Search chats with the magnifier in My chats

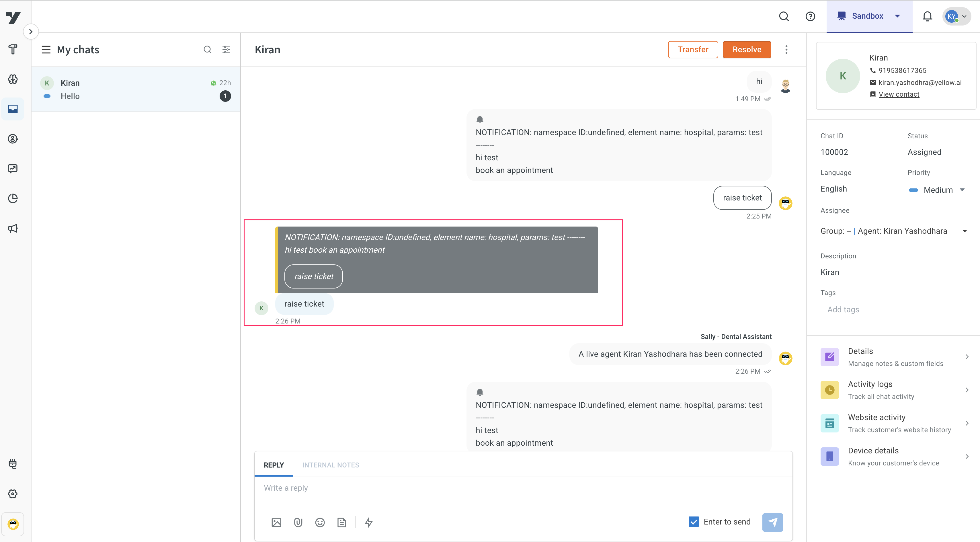[x=207, y=50]
